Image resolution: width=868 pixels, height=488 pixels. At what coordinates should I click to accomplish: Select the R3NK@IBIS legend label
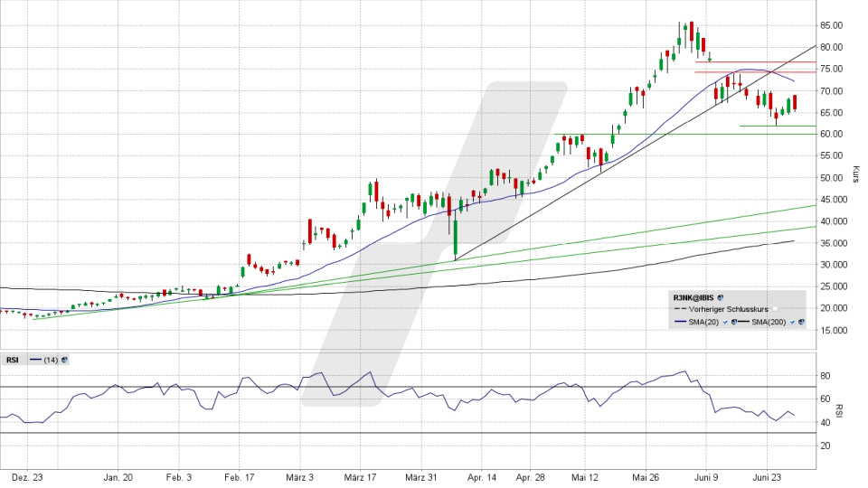(x=694, y=297)
